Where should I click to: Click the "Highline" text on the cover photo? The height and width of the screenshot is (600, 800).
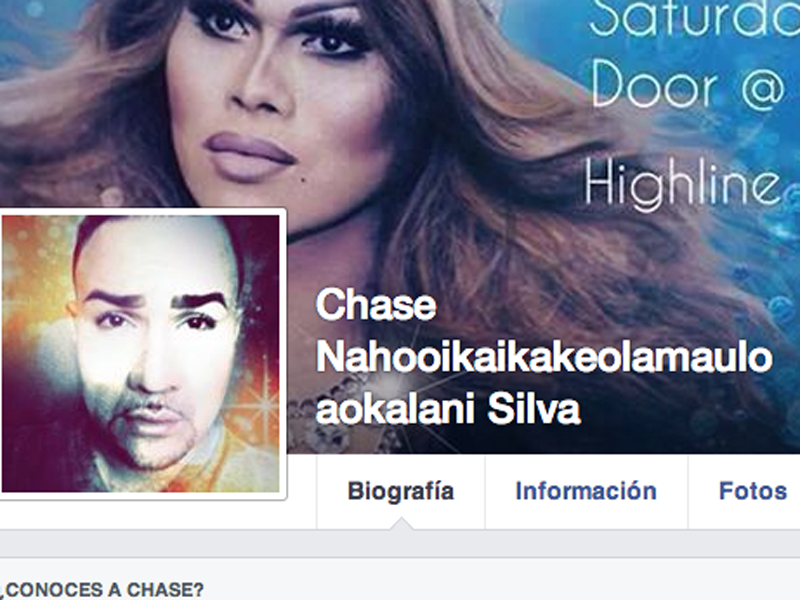coord(683,182)
